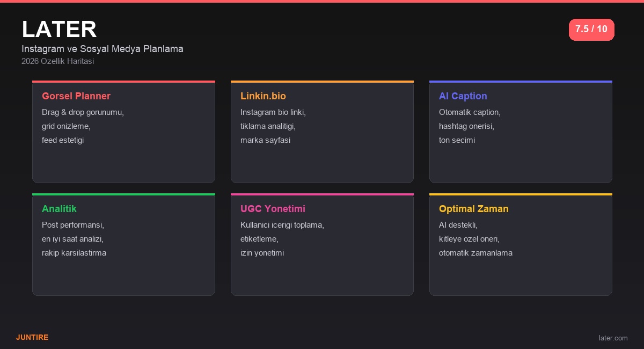Select the 'etiketleme,' line

(x=259, y=239)
